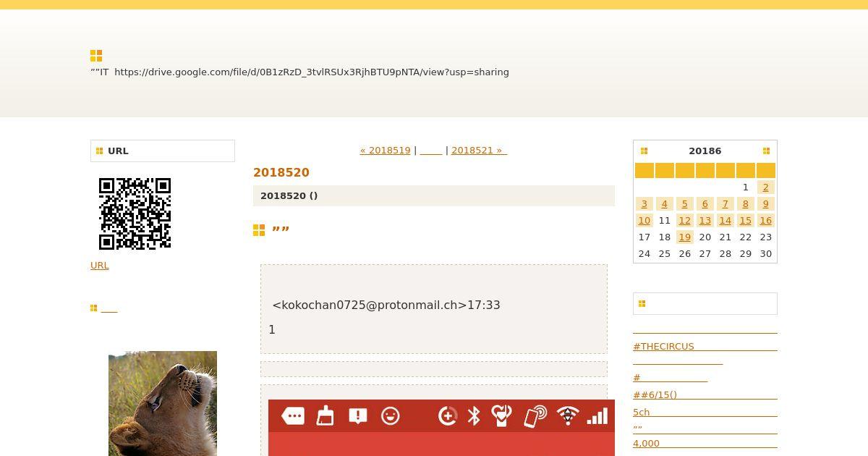Open calendar day 5
The image size is (868, 456).
click(685, 204)
